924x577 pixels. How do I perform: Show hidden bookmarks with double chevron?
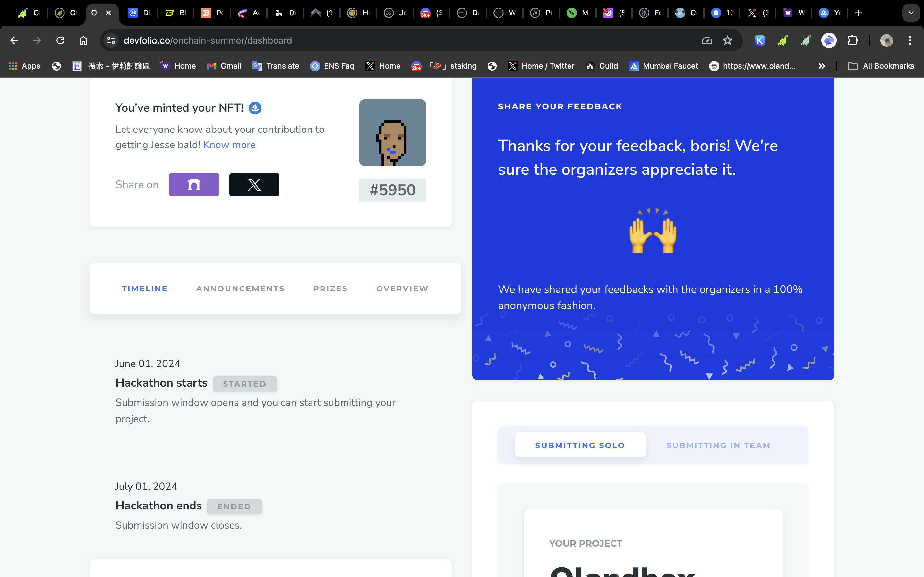[x=822, y=66]
